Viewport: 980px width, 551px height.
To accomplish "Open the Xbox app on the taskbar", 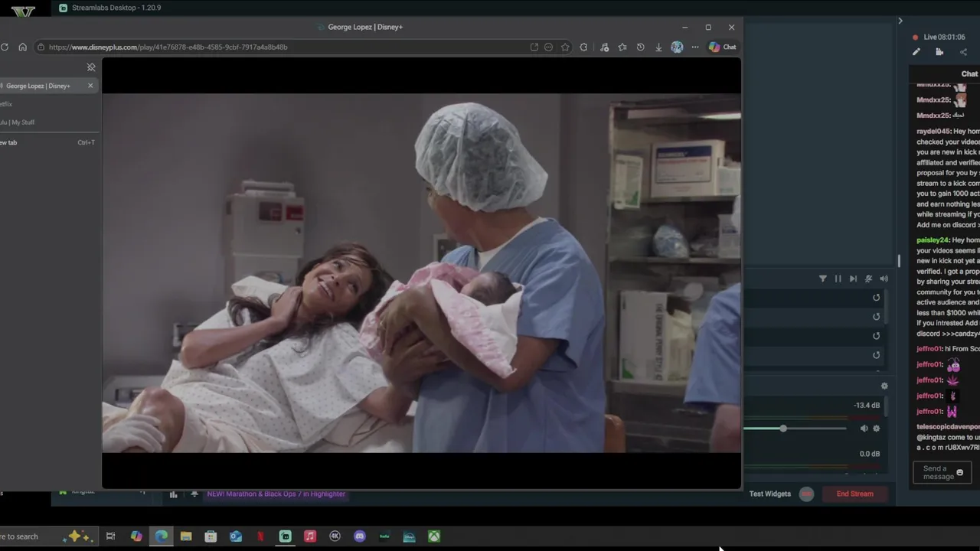I will tap(434, 536).
